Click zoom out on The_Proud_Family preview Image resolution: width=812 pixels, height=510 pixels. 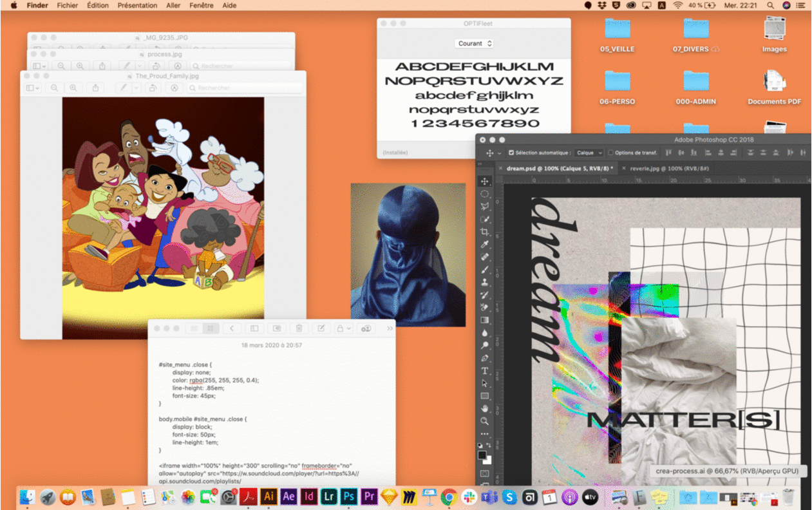pos(54,88)
